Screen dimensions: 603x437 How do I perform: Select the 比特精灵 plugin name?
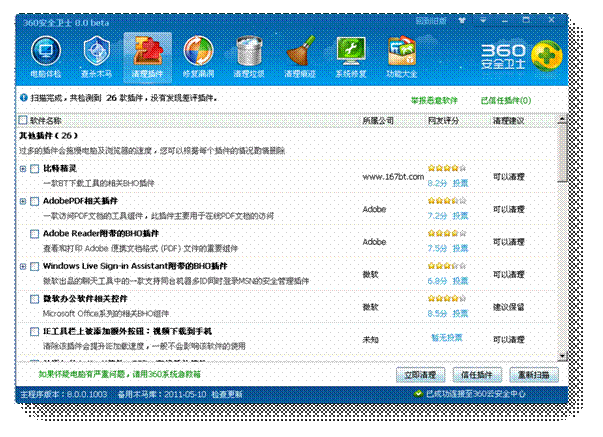click(60, 168)
